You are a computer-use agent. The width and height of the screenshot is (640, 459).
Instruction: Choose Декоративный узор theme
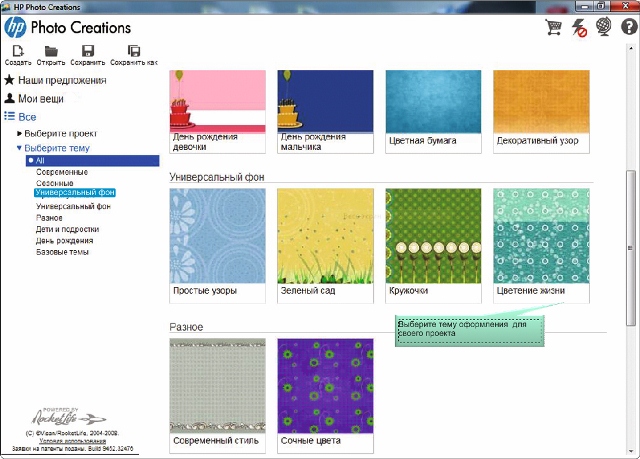click(x=541, y=112)
